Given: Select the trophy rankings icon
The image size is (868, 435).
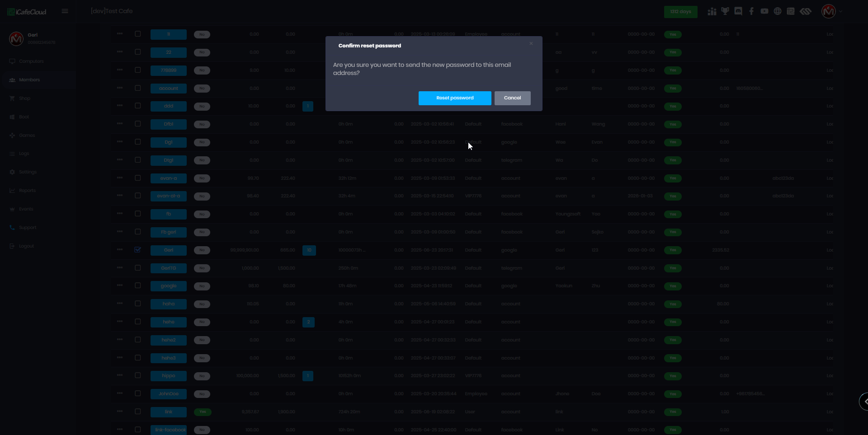Looking at the screenshot, I should 725,11.
